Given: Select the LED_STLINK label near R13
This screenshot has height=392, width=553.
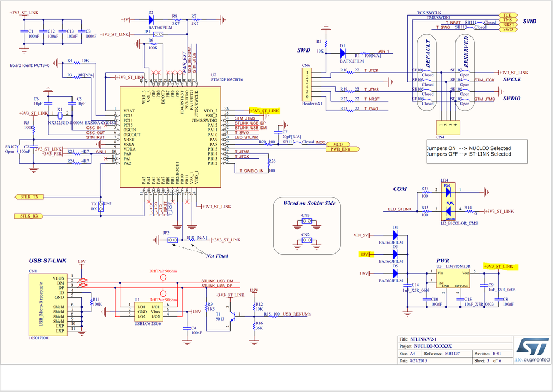Looking at the screenshot, I should [x=400, y=209].
